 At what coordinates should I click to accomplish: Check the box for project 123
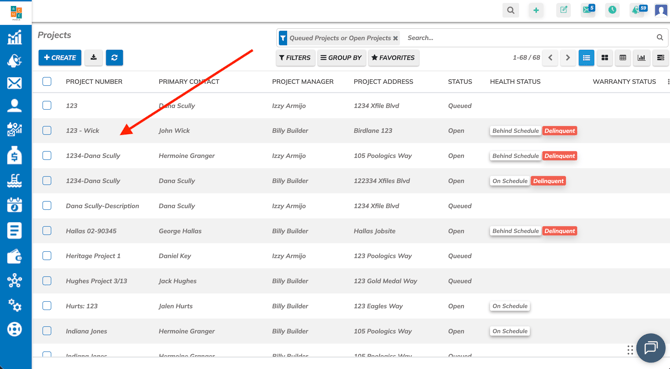click(x=47, y=105)
